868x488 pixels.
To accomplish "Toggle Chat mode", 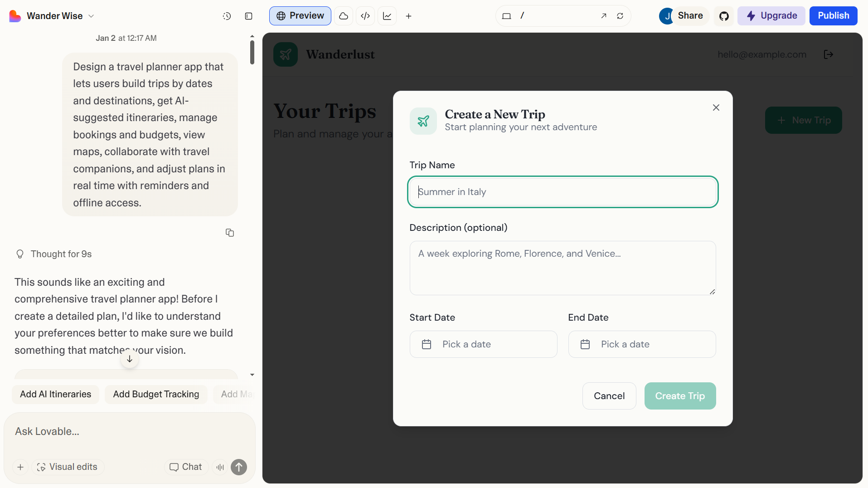I will pos(186,467).
